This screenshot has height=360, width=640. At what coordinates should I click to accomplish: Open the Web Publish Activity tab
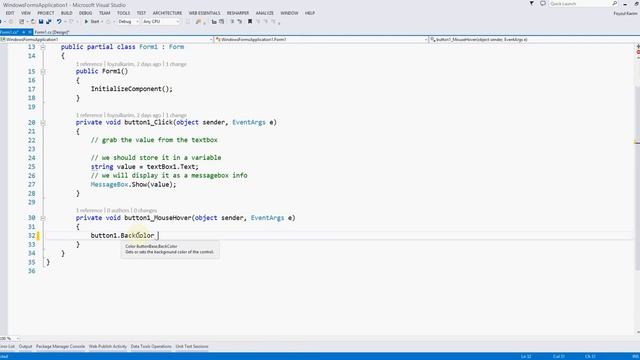[108, 347]
